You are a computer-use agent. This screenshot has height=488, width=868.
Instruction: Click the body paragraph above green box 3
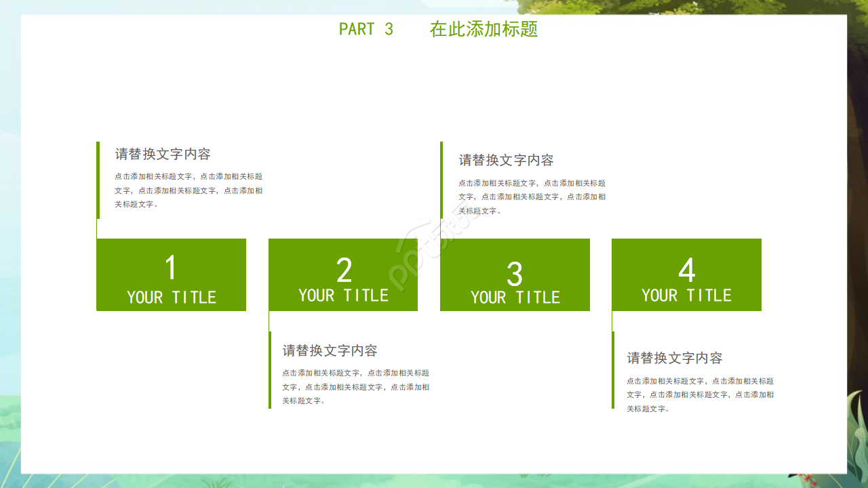coord(532,197)
